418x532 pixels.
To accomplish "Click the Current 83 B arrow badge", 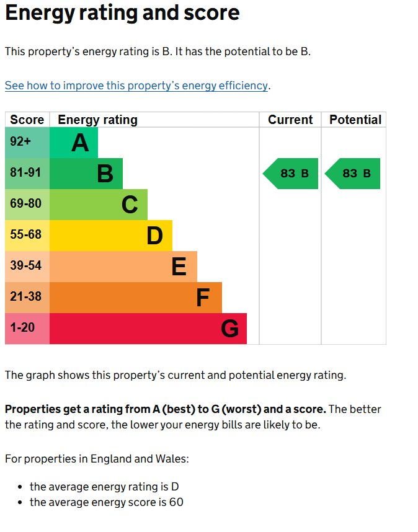I will [290, 174].
